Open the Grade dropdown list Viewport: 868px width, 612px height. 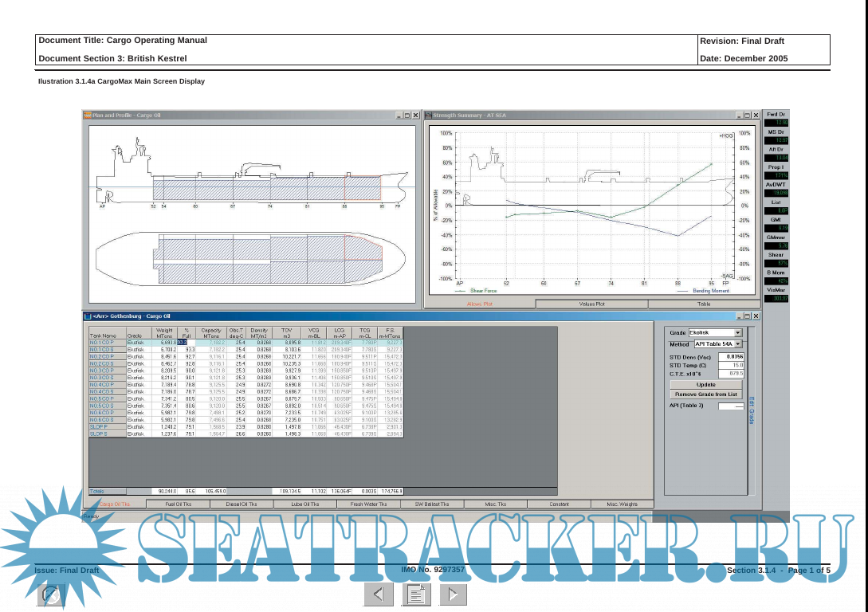coord(737,333)
